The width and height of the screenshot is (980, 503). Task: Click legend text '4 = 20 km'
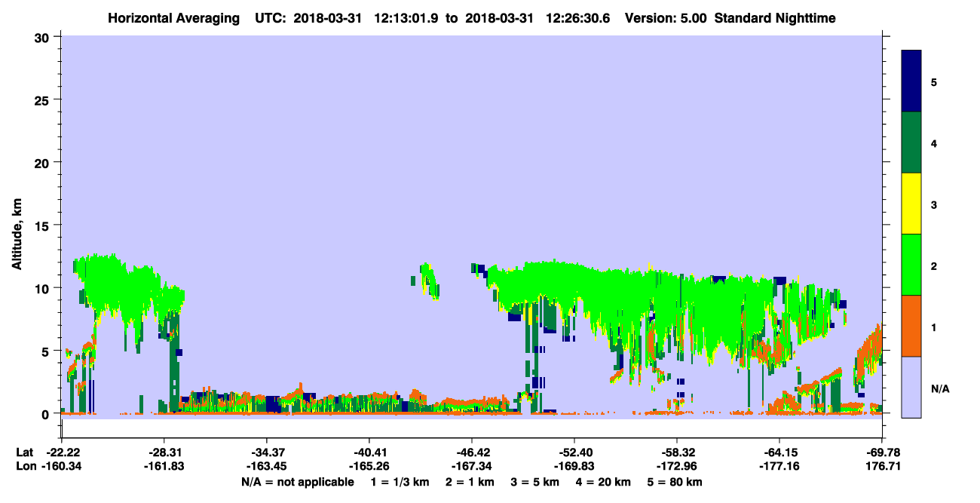(x=603, y=482)
